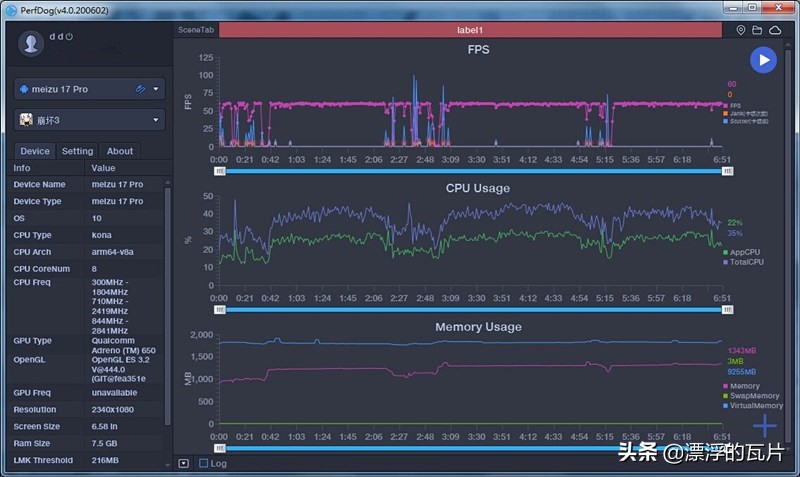Switch to the Setting tab
Screen dimensions: 800x477
(78, 151)
